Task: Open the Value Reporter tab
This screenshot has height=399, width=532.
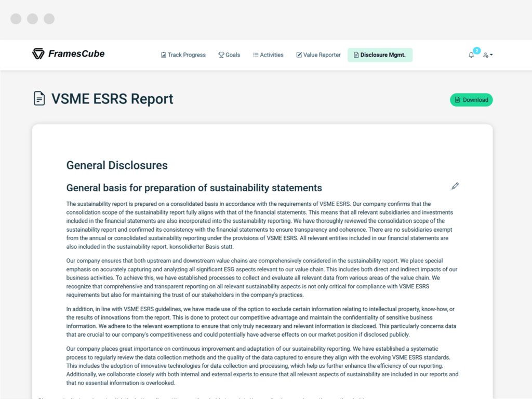Action: 318,55
